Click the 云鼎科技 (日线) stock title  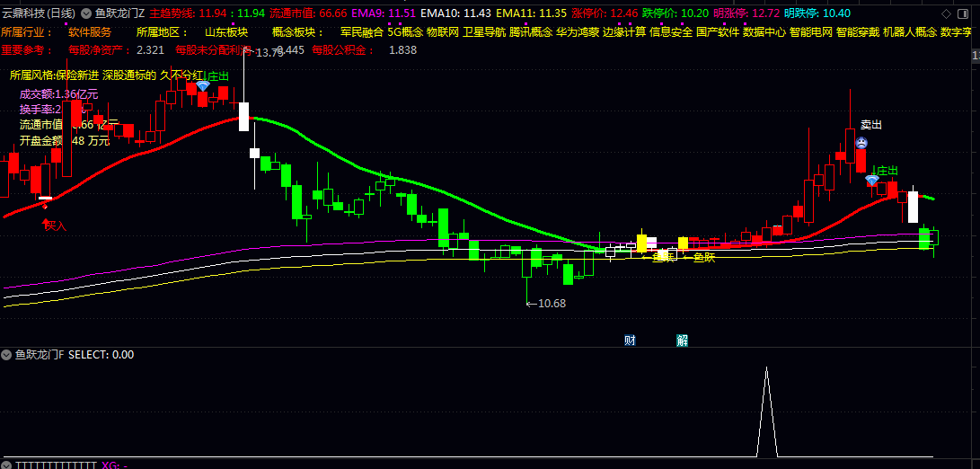pyautogui.click(x=39, y=13)
